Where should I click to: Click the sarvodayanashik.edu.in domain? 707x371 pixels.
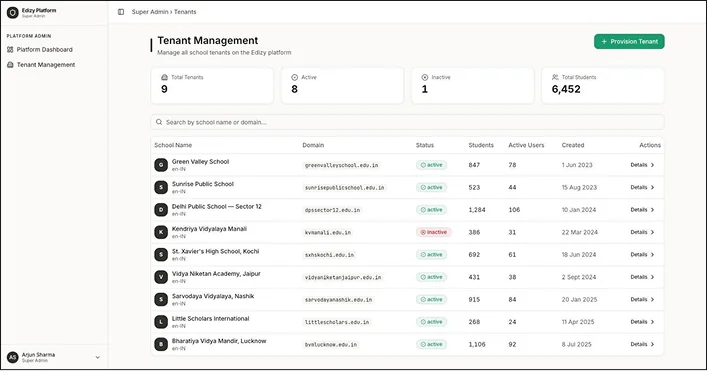tap(339, 300)
